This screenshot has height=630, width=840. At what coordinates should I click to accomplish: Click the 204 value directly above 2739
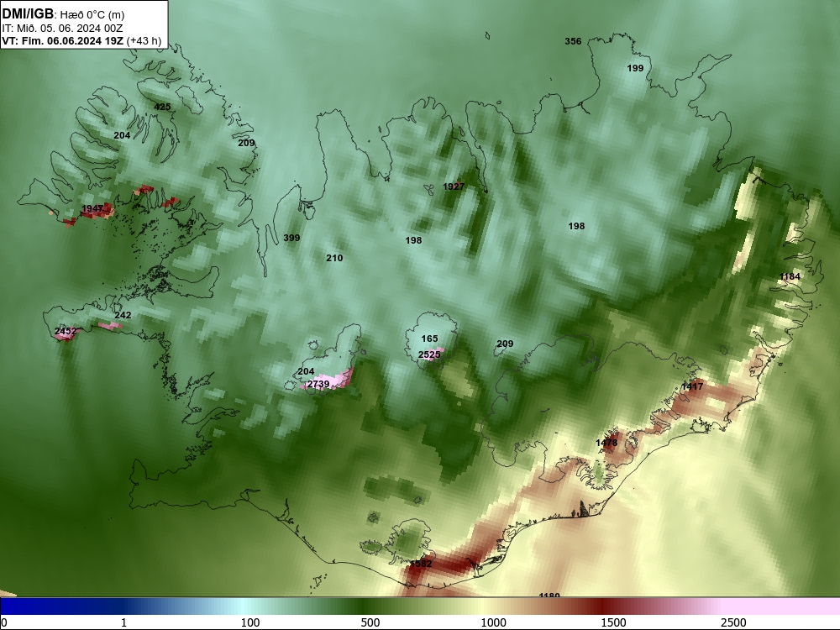pos(306,371)
